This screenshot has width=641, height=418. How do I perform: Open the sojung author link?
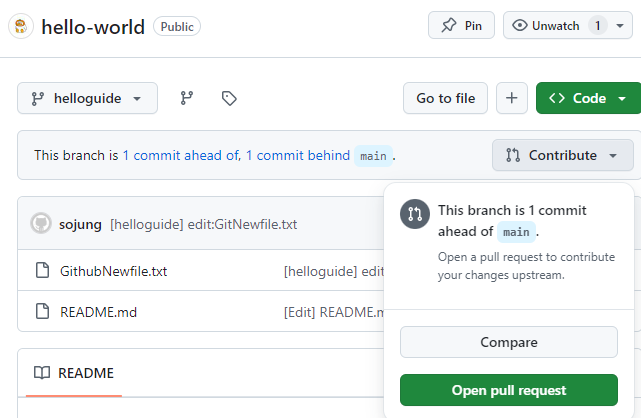click(80, 224)
